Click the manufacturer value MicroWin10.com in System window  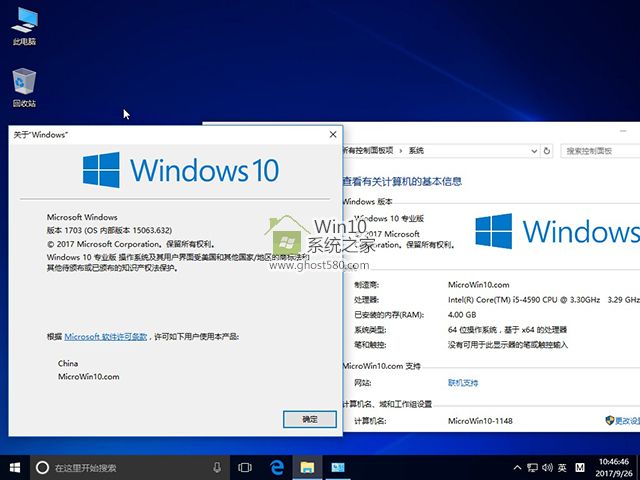(x=478, y=284)
